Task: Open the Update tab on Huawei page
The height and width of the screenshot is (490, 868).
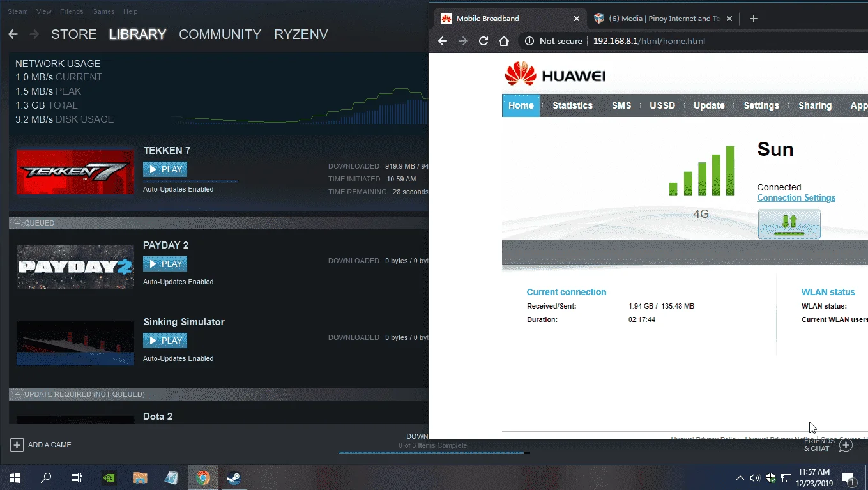Action: pos(709,105)
